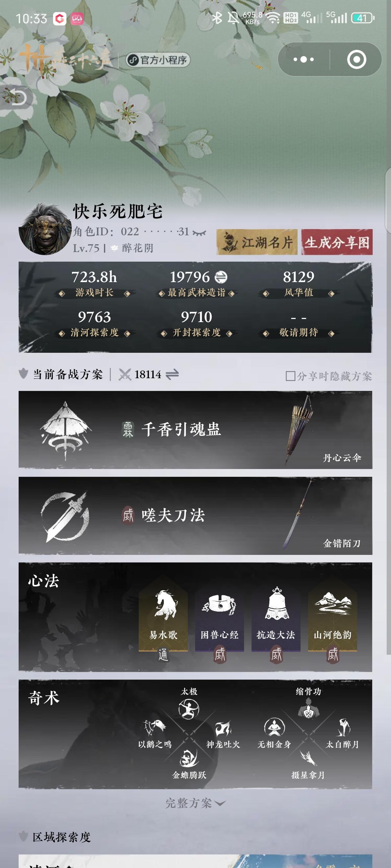Open the 太极 skill icon
The image size is (391, 868).
click(189, 709)
